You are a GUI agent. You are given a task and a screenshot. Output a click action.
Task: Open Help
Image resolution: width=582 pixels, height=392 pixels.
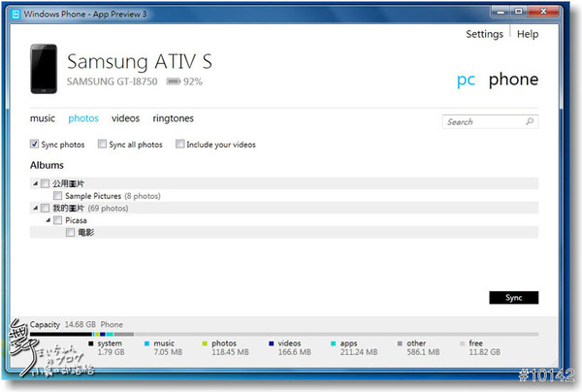528,34
